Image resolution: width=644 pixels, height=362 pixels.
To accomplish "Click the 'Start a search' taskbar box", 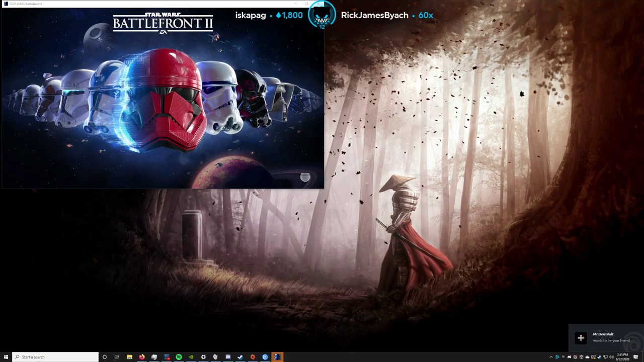I will [55, 357].
